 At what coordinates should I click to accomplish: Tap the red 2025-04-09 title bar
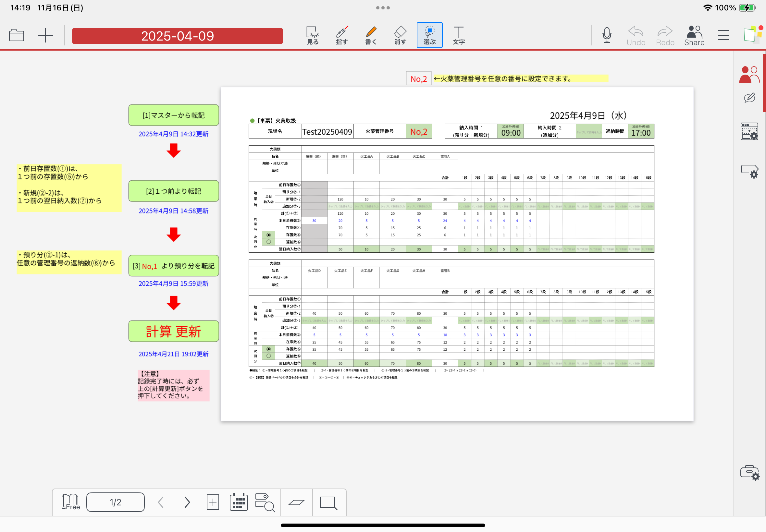click(178, 36)
